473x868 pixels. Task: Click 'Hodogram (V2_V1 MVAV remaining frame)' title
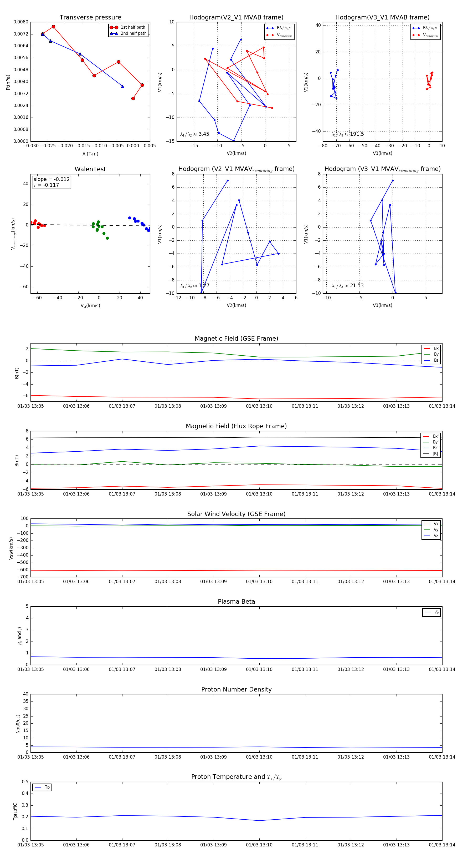point(236,169)
